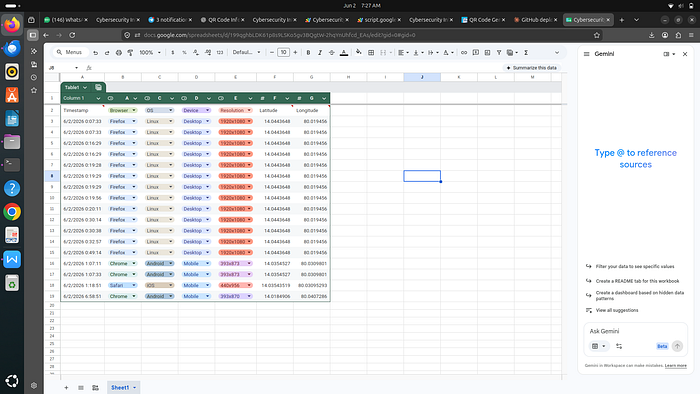Format as percent
Viewport: 700px width, 394px height.
tap(184, 53)
